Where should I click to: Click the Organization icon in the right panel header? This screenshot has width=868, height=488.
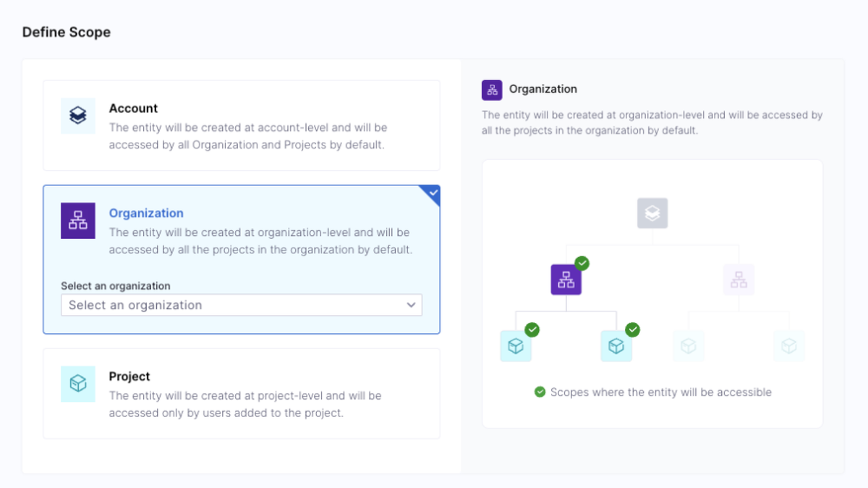(492, 90)
